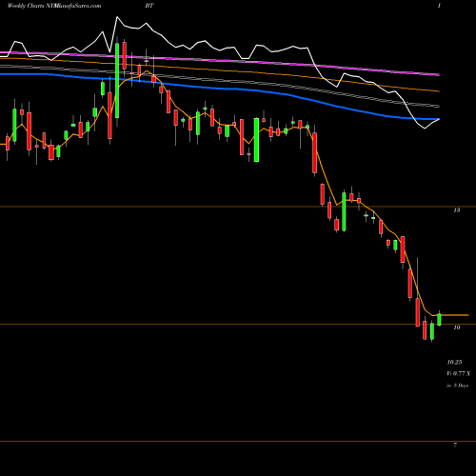Select the '13' price axis label

click(457, 210)
